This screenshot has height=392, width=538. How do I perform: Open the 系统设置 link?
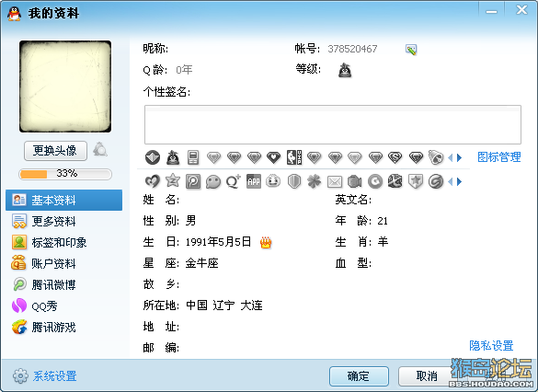coord(55,376)
